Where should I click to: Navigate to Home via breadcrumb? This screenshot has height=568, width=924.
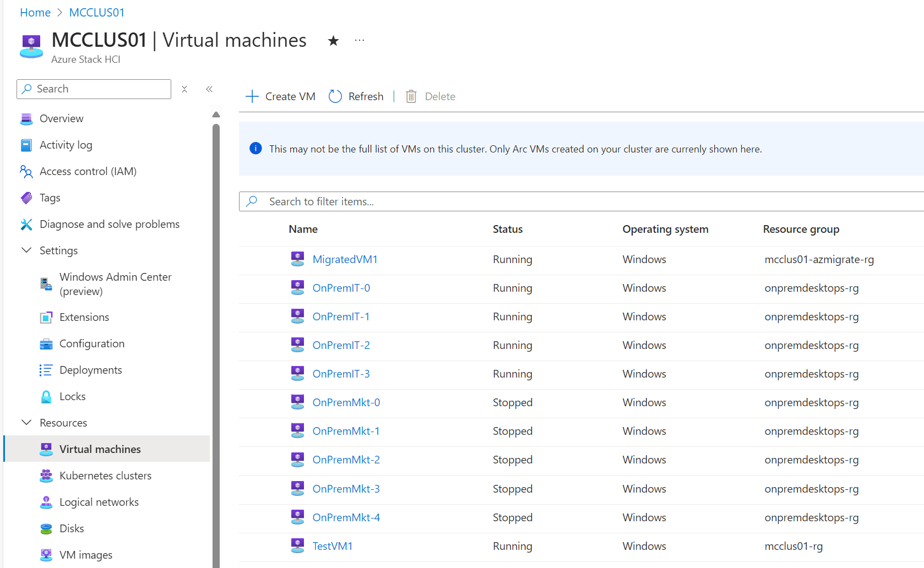coord(35,12)
